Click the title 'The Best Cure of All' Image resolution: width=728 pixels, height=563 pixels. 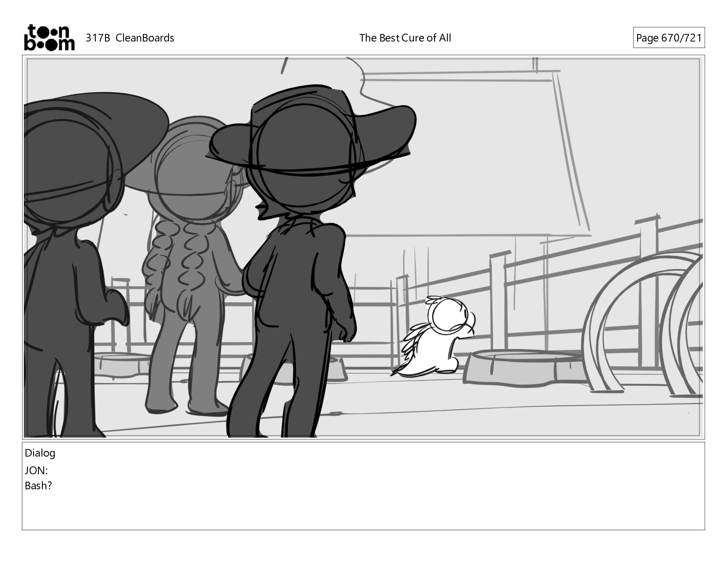405,38
